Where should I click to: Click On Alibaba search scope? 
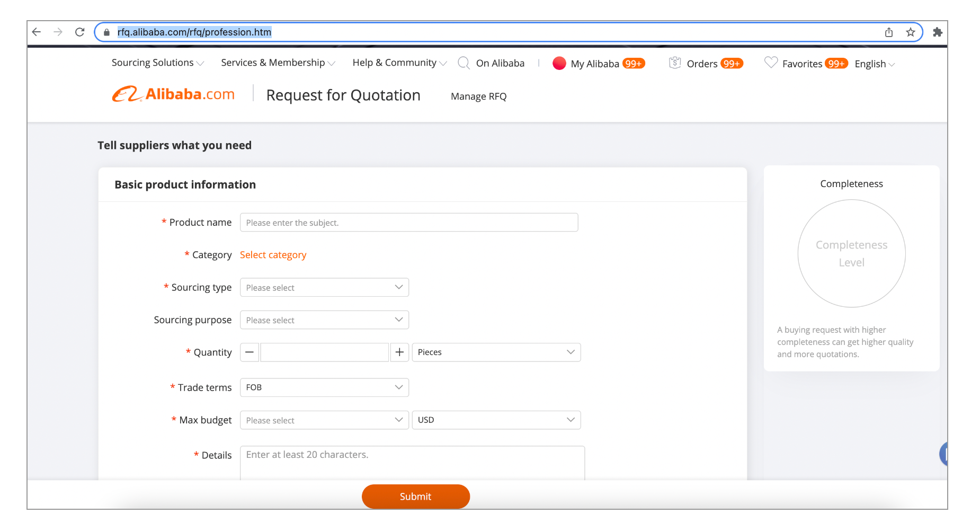coord(500,63)
